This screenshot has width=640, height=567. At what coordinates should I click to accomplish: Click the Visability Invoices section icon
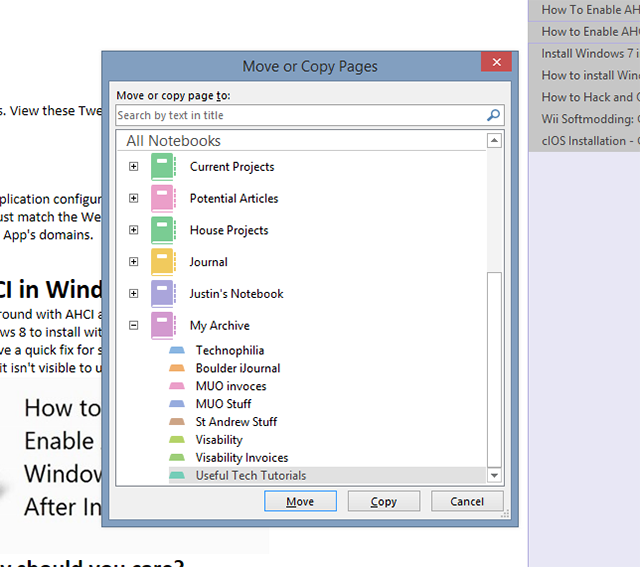[177, 458]
